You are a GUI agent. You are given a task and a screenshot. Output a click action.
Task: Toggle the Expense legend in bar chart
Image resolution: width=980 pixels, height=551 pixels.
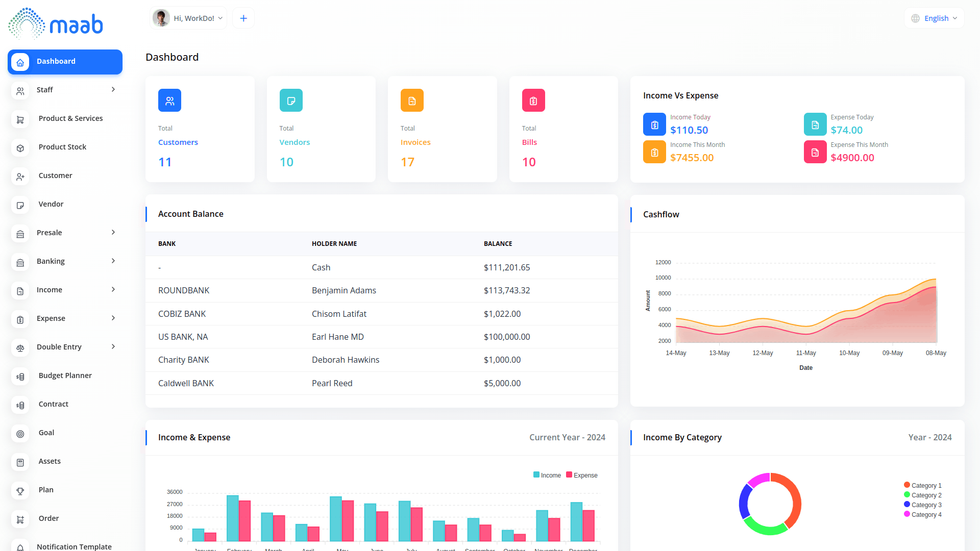(582, 475)
